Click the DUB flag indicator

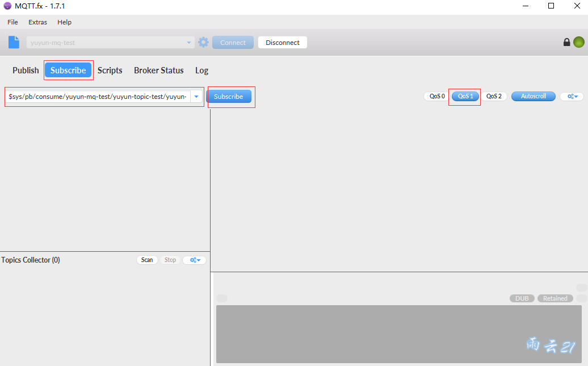(522, 298)
